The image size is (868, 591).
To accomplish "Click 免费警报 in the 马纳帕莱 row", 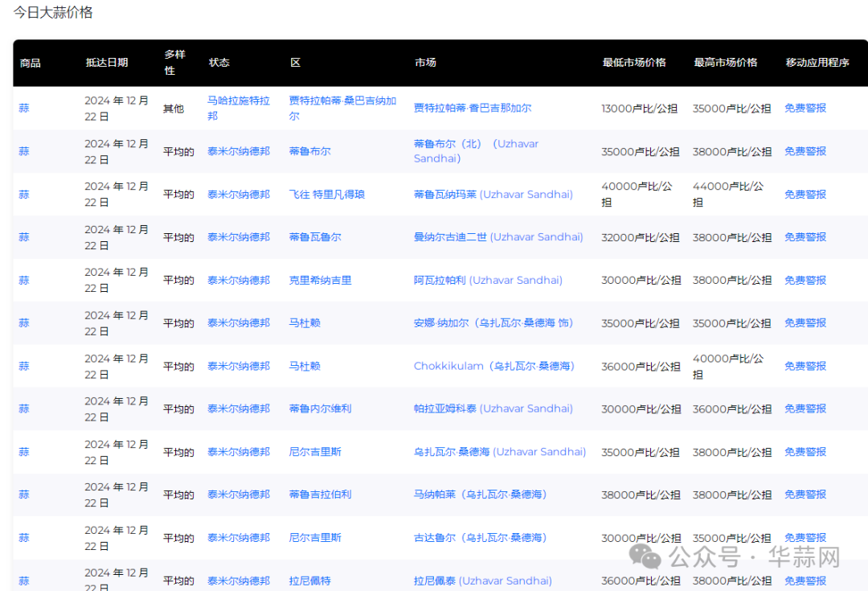I will (805, 495).
